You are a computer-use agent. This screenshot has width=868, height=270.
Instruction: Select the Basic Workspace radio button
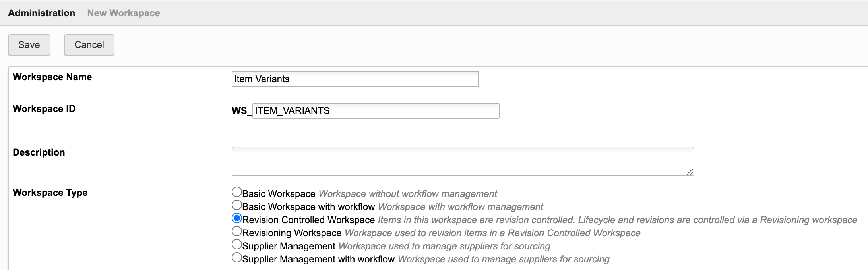[237, 192]
